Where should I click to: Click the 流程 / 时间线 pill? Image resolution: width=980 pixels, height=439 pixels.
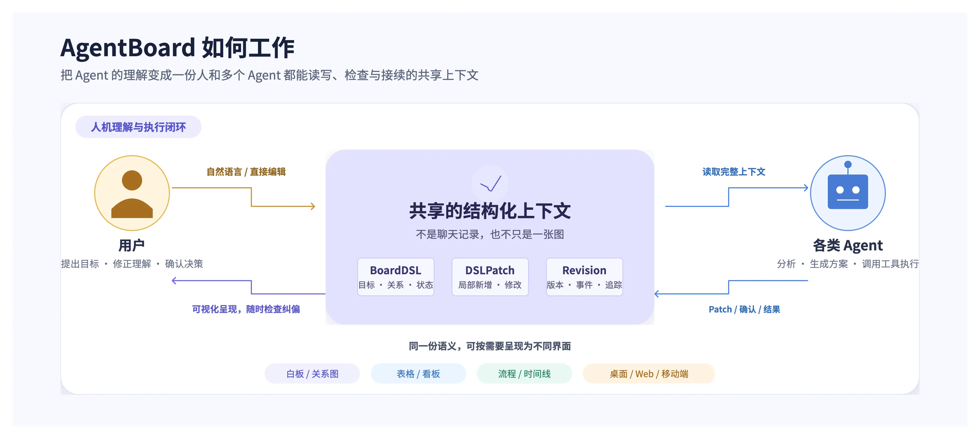pyautogui.click(x=524, y=373)
